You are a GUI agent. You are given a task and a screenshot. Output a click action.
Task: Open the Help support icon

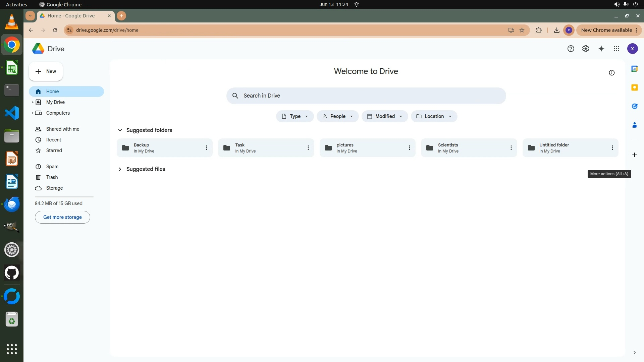click(x=571, y=49)
